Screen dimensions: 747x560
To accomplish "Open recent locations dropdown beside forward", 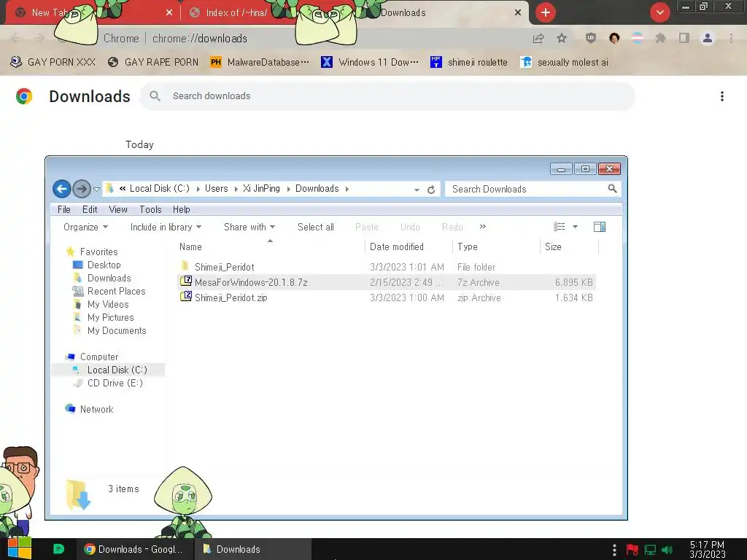I will [97, 190].
